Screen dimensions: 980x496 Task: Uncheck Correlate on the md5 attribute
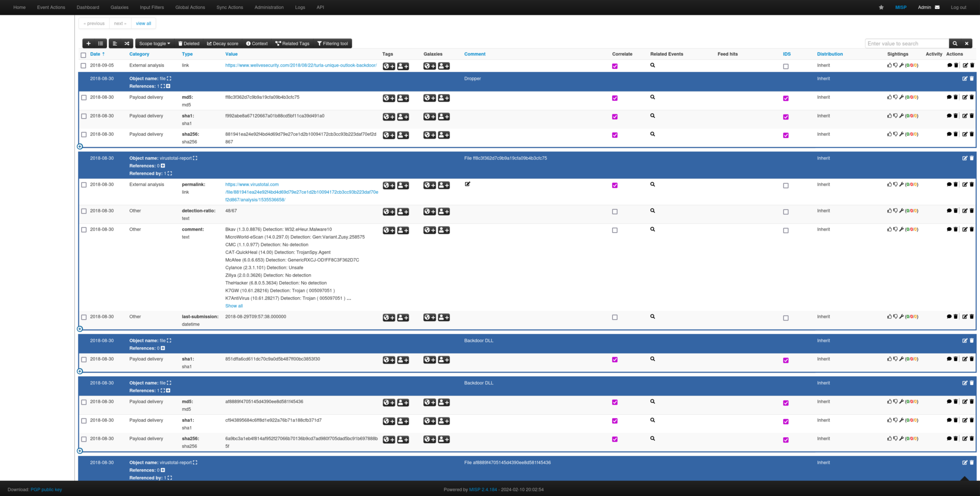615,98
